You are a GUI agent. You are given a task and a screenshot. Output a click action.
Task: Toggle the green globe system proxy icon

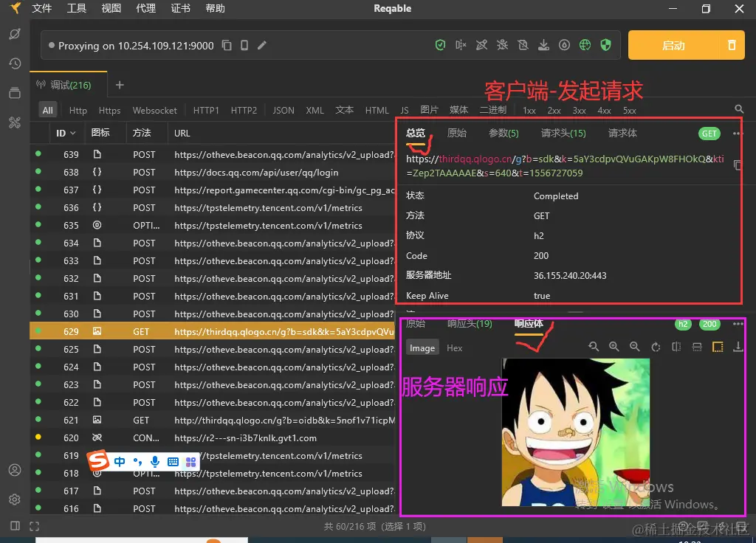[x=585, y=45]
